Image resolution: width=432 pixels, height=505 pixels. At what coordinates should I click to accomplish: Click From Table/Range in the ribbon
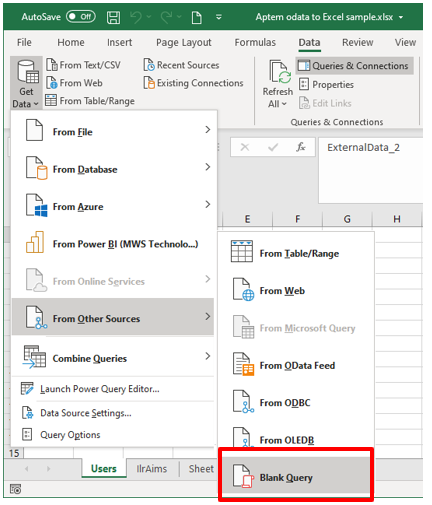coord(90,101)
